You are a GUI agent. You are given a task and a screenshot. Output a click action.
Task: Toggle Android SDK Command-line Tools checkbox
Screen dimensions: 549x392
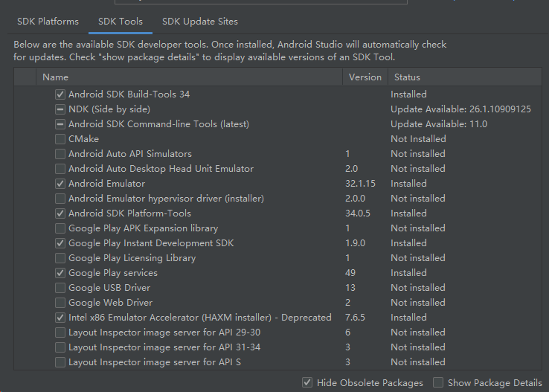pyautogui.click(x=60, y=124)
